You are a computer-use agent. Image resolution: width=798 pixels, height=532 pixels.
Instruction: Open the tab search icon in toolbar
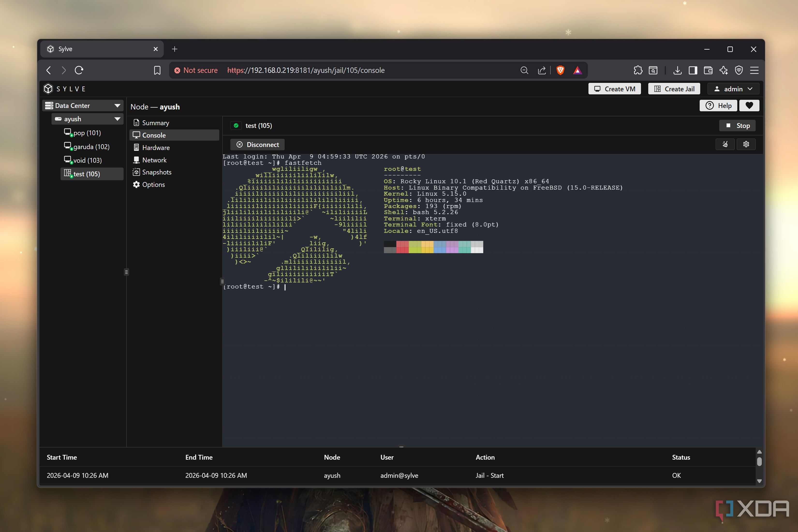click(x=653, y=70)
